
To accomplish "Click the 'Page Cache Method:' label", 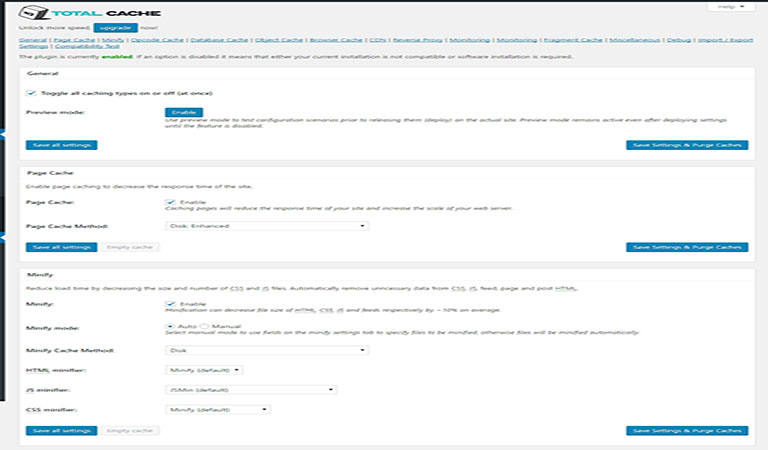I will [67, 226].
